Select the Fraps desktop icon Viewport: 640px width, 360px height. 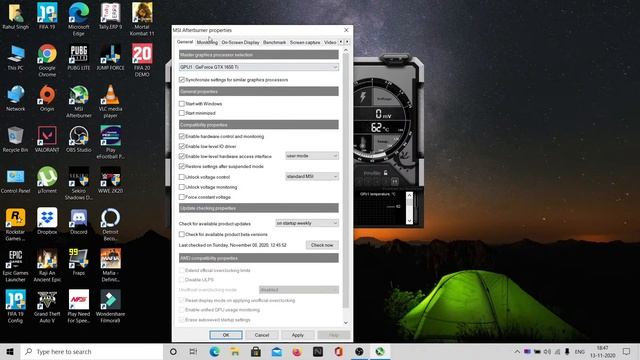[78, 262]
